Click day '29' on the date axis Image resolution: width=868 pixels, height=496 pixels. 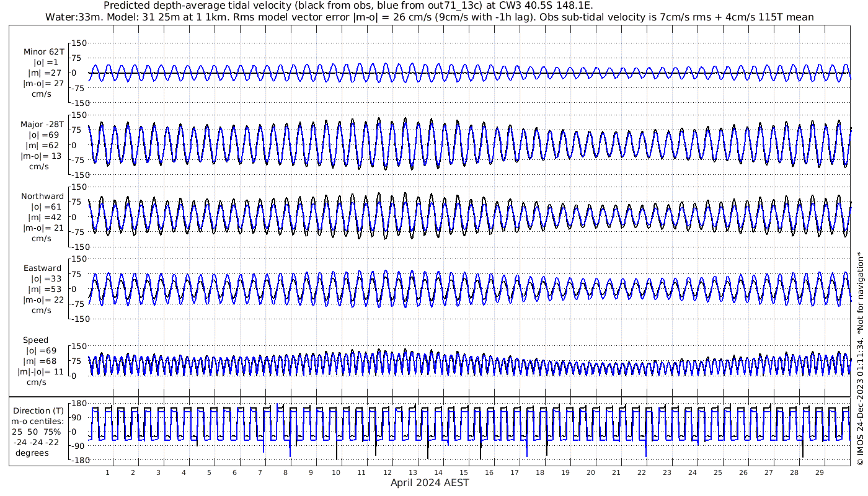click(x=819, y=472)
